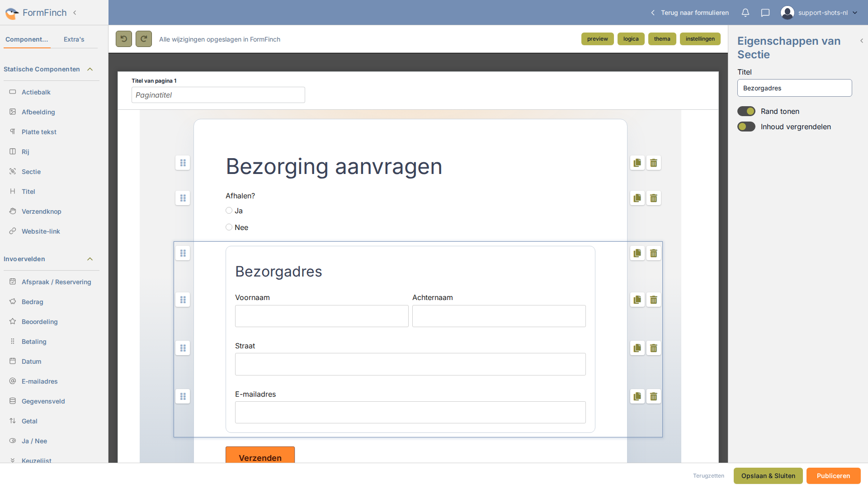The width and height of the screenshot is (868, 488).
Task: Duplicate the Afhalen? question component
Action: coord(637,198)
